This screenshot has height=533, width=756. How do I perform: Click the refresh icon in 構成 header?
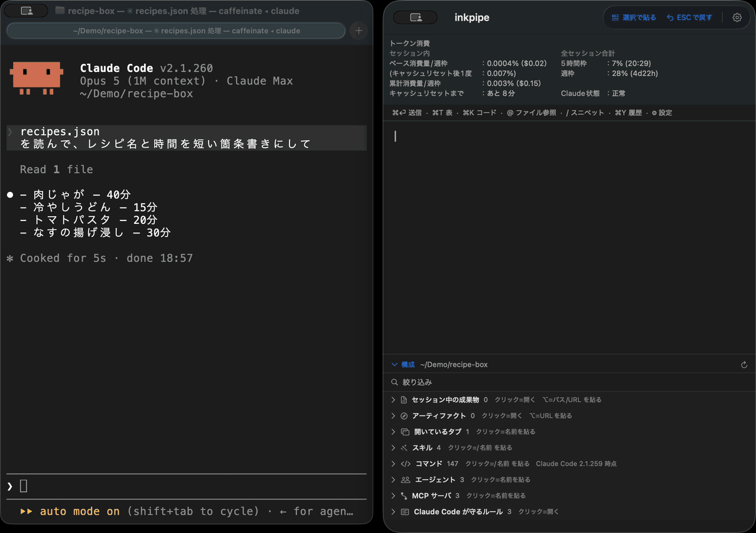744,365
